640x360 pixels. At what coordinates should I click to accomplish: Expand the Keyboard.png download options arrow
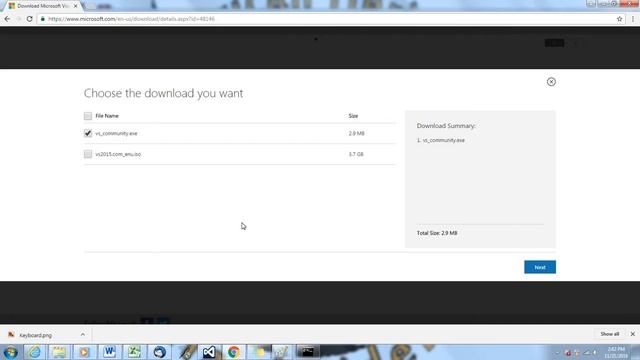pyautogui.click(x=82, y=335)
